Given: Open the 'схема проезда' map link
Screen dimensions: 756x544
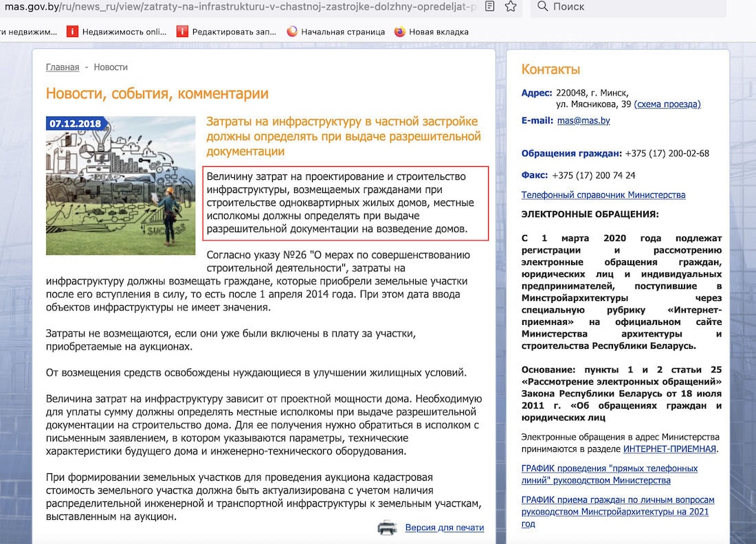Looking at the screenshot, I should 667,104.
